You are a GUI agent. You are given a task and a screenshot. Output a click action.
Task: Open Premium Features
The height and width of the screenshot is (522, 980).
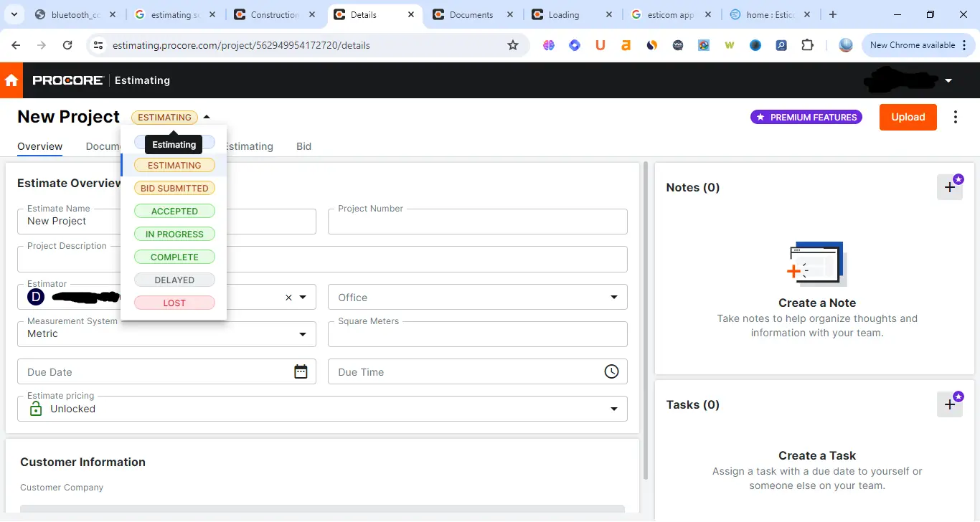(x=806, y=117)
